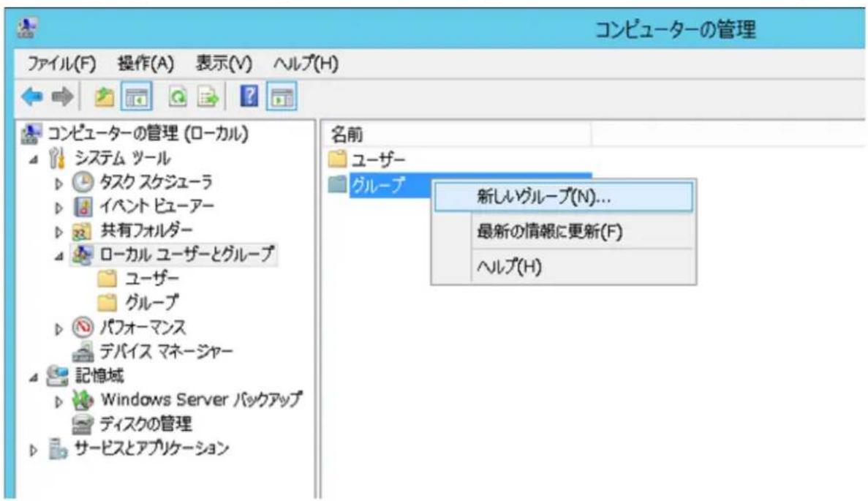This screenshot has height=501, width=868.
Task: Click the サービスとアプリケーション icon
Action: (x=57, y=448)
